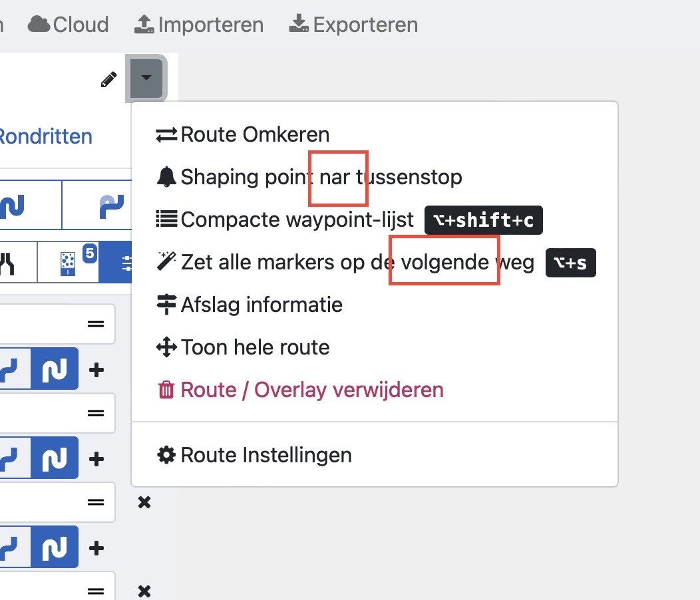Open the Rondritten link
The width and height of the screenshot is (700, 600).
[45, 136]
